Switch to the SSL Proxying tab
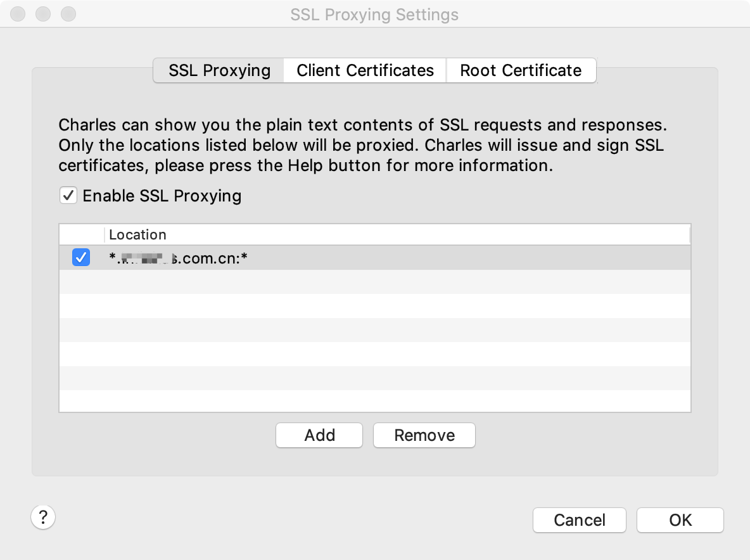The width and height of the screenshot is (750, 560). point(219,70)
